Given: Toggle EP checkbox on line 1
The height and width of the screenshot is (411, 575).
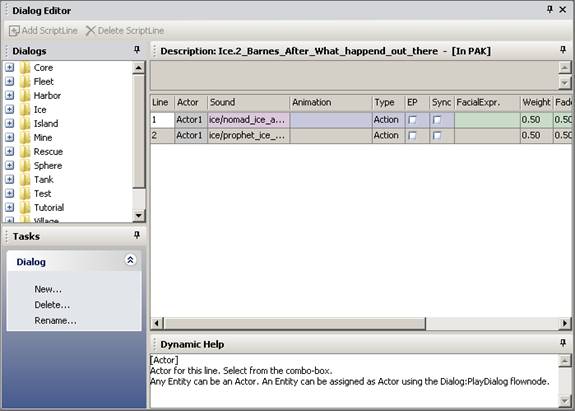Looking at the screenshot, I should point(412,120).
